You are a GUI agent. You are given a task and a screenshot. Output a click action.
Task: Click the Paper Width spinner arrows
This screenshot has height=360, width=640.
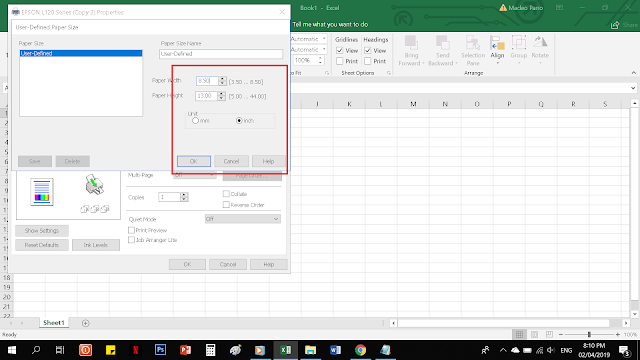pos(222,81)
